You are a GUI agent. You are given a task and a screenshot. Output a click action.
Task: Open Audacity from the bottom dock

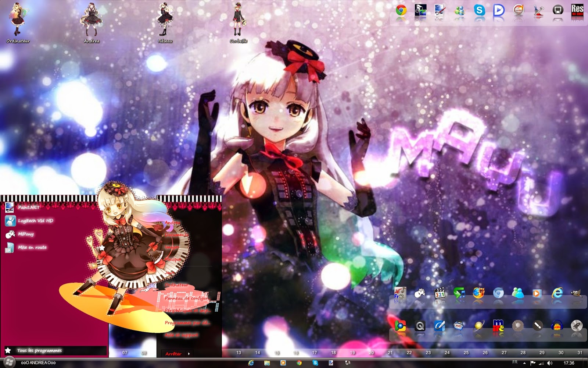[556, 326]
